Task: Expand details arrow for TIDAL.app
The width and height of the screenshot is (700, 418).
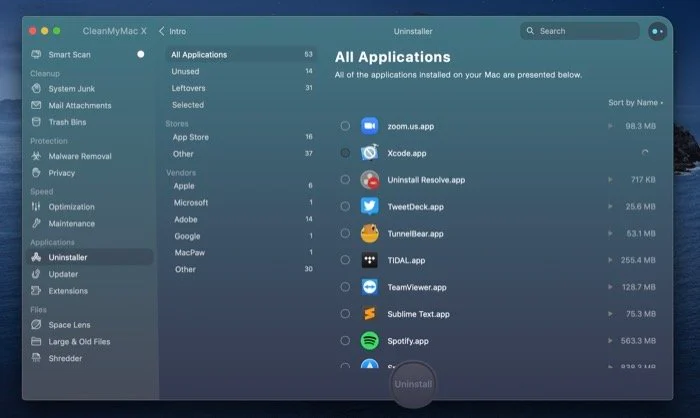Action: click(611, 260)
